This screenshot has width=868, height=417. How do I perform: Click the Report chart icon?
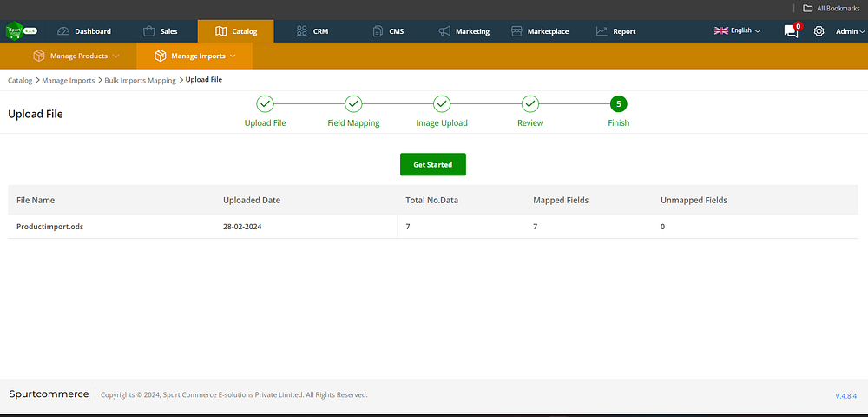coord(602,31)
